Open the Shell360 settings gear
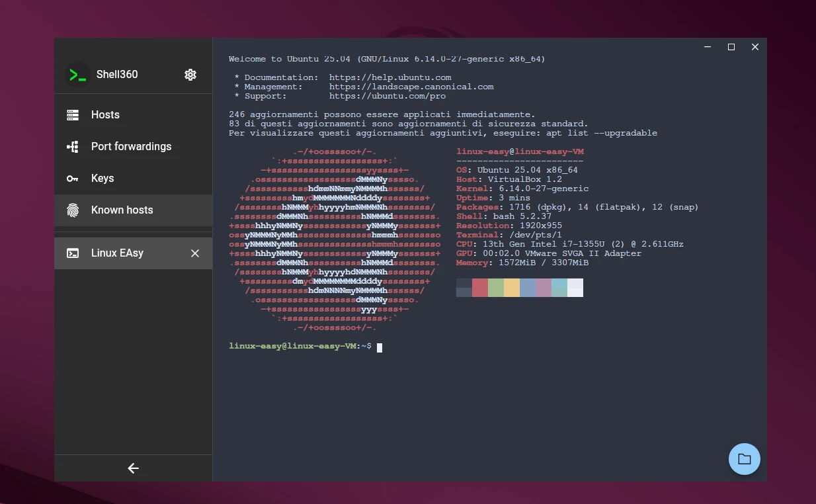 pyautogui.click(x=190, y=75)
